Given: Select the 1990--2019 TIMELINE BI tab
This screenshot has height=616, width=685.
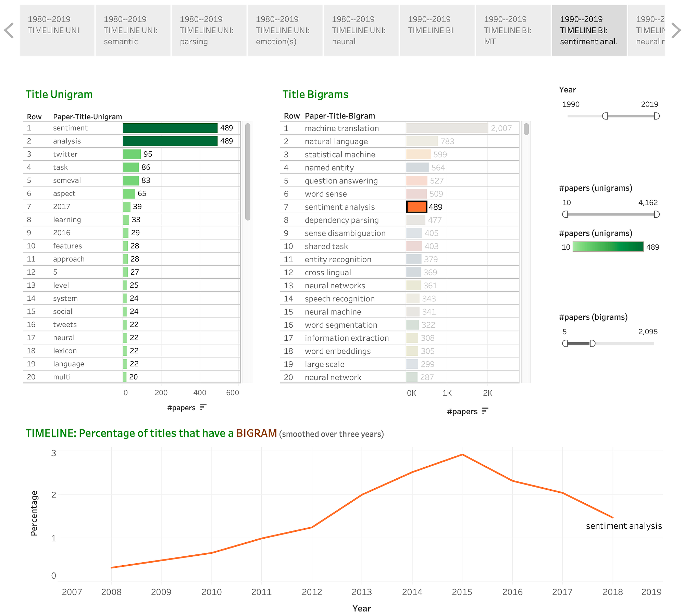Looking at the screenshot, I should click(x=437, y=30).
